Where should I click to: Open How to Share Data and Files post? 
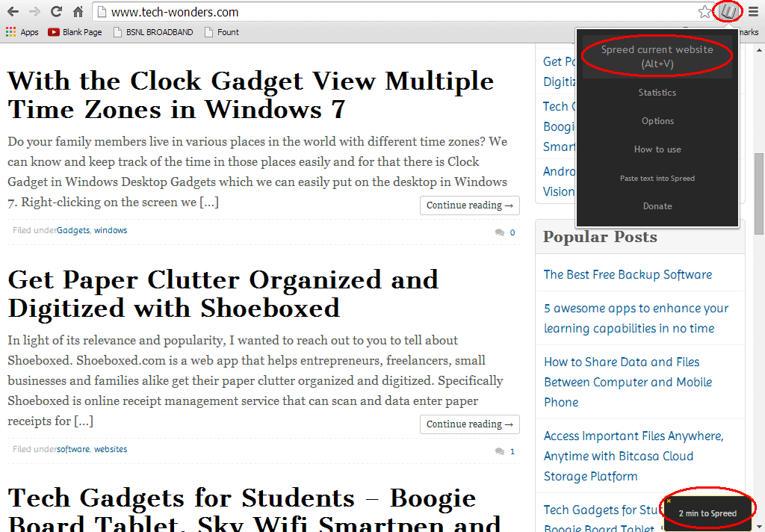(x=628, y=382)
